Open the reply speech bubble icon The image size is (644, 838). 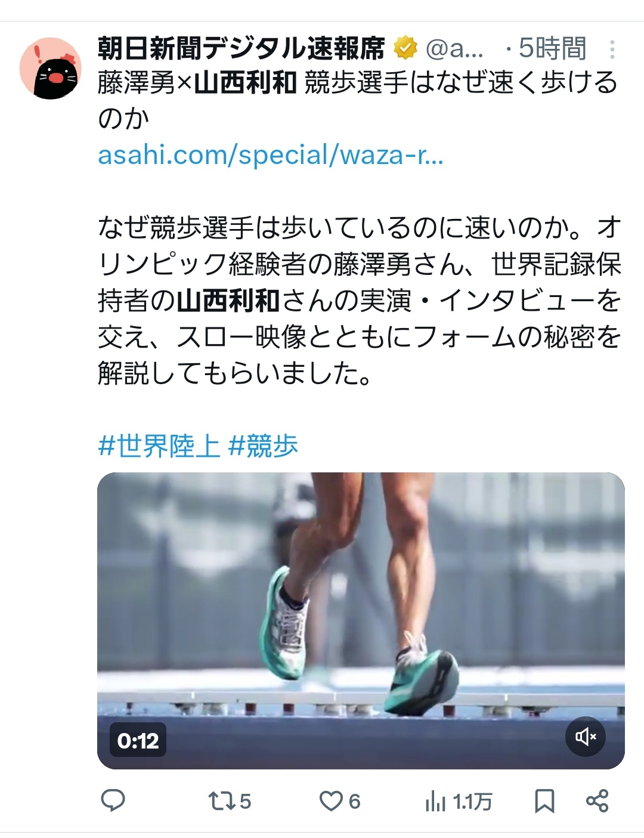pos(113,800)
